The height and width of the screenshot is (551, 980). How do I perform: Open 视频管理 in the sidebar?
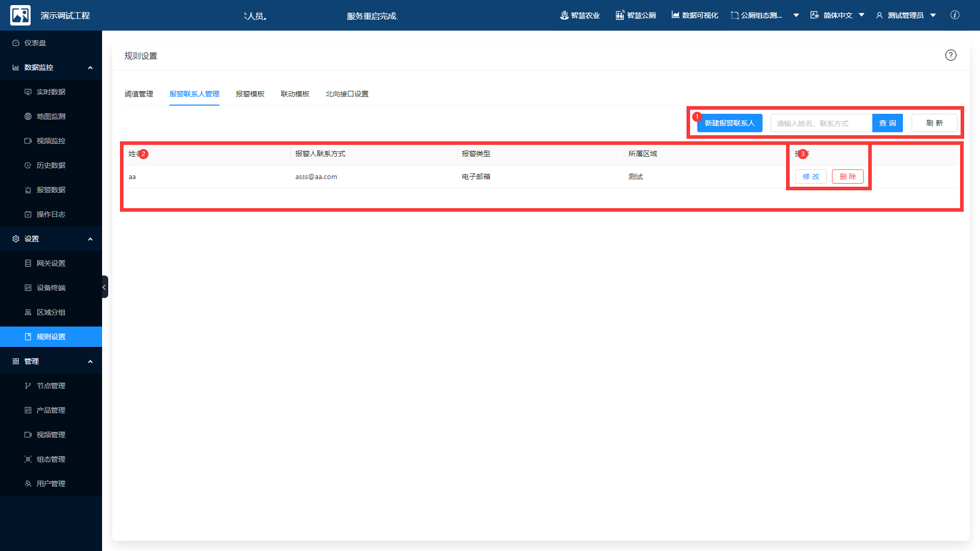(x=51, y=435)
